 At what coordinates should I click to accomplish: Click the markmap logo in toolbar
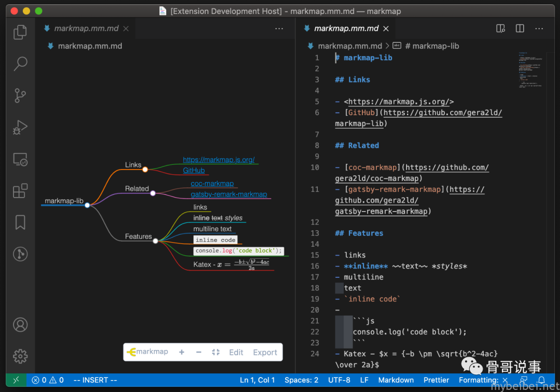147,352
